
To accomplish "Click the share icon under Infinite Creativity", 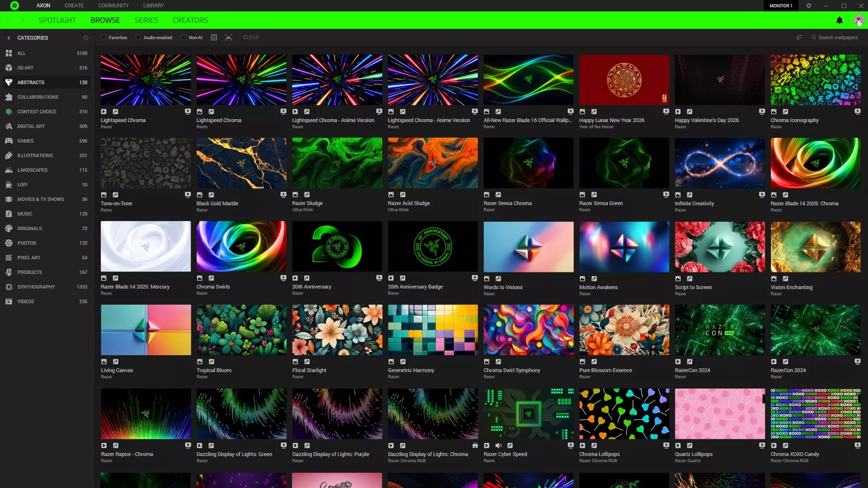I will click(689, 195).
